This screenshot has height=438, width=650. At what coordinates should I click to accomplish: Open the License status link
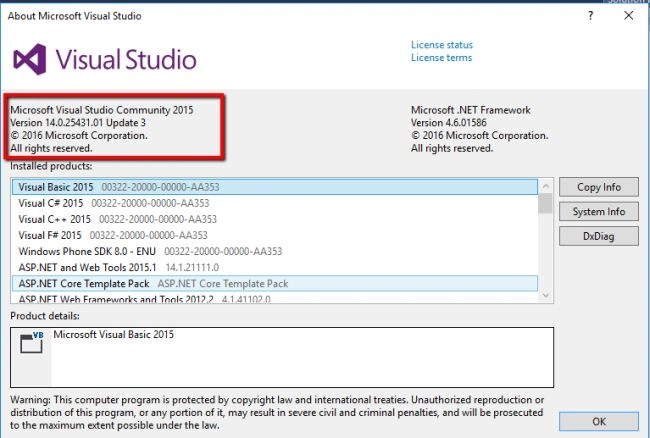pos(441,45)
